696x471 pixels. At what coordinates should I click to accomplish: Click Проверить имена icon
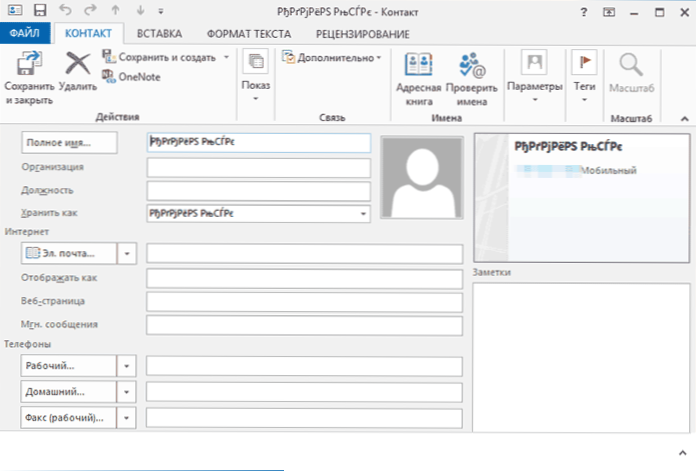coord(472,65)
